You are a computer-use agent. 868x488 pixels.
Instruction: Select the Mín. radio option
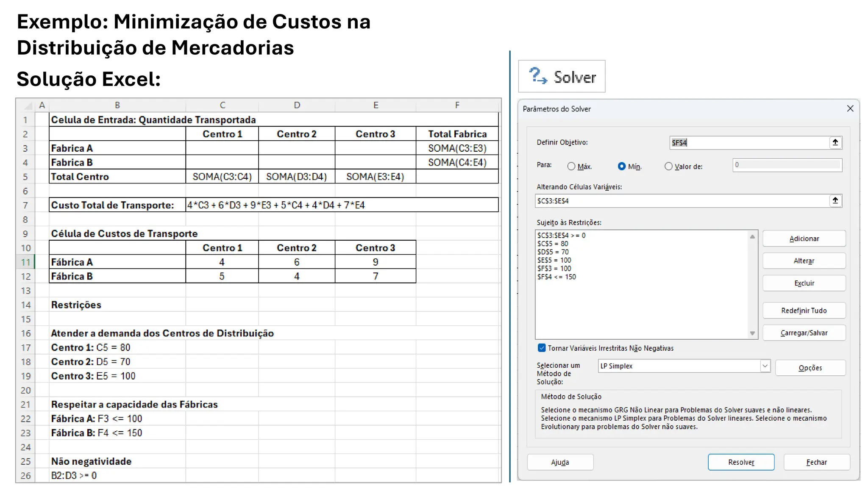click(x=622, y=166)
